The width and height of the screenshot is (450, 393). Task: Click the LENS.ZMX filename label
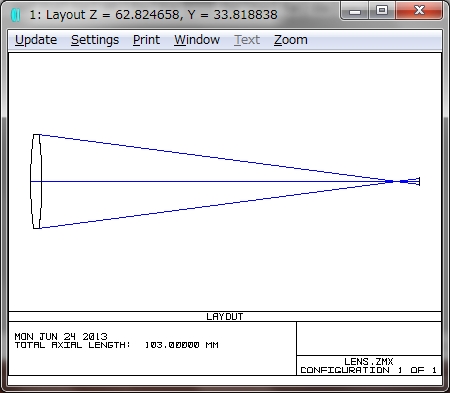(369, 362)
